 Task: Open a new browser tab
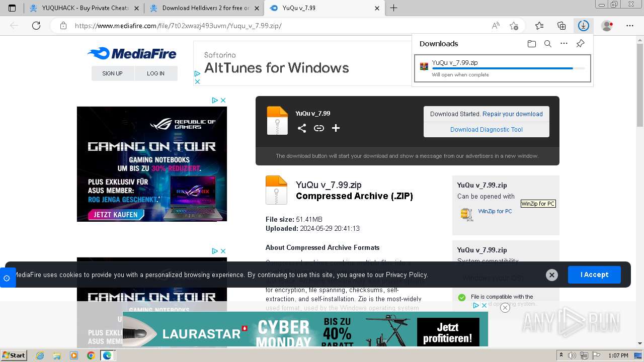click(x=394, y=8)
